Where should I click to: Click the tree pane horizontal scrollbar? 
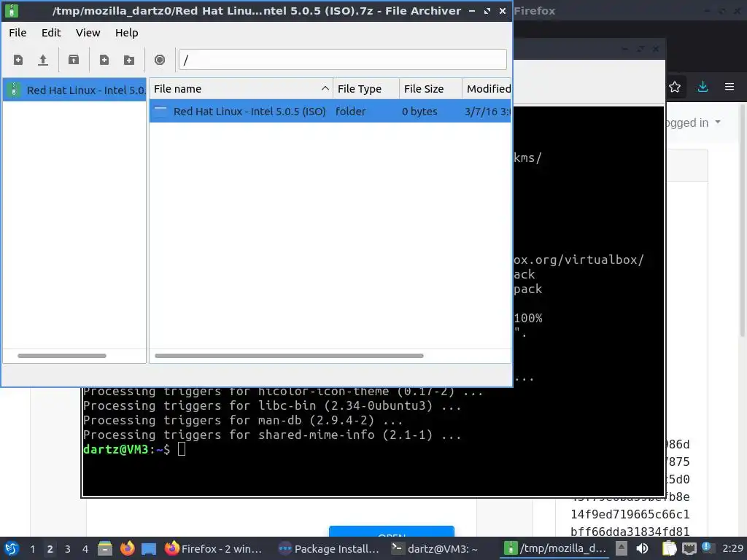(62, 356)
